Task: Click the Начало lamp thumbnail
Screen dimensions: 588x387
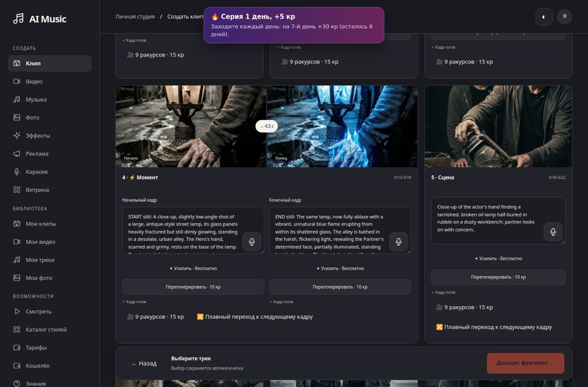Action: pyautogui.click(x=191, y=126)
